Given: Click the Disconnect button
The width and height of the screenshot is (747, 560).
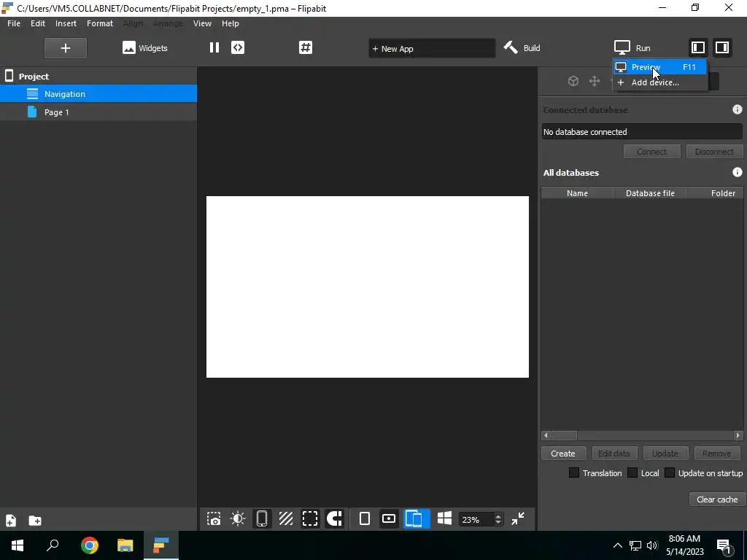Looking at the screenshot, I should 714,152.
